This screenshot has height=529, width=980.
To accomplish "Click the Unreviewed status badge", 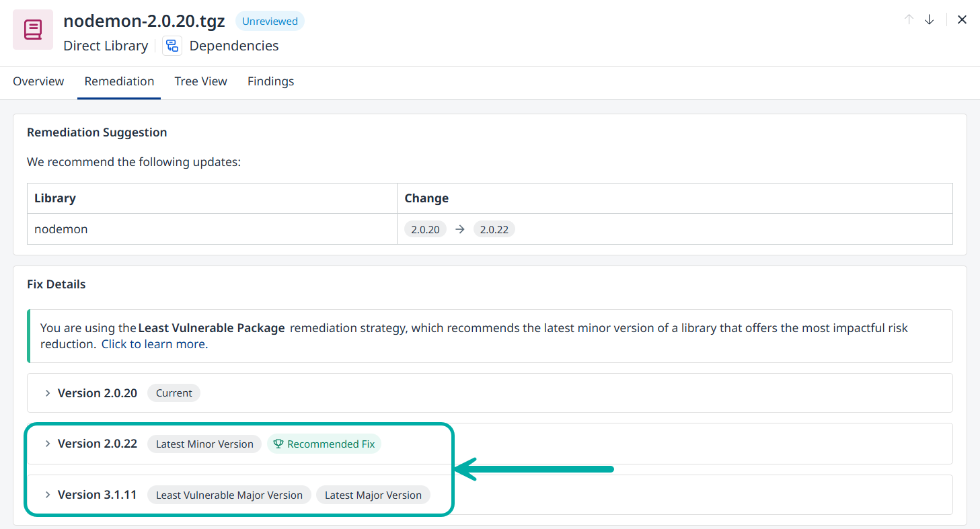I will coord(270,22).
